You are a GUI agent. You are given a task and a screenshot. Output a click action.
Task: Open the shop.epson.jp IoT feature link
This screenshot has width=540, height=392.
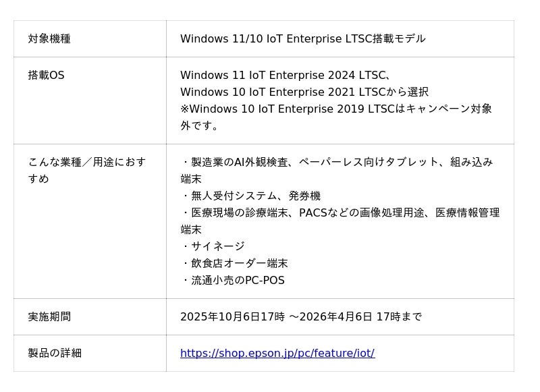(x=277, y=353)
